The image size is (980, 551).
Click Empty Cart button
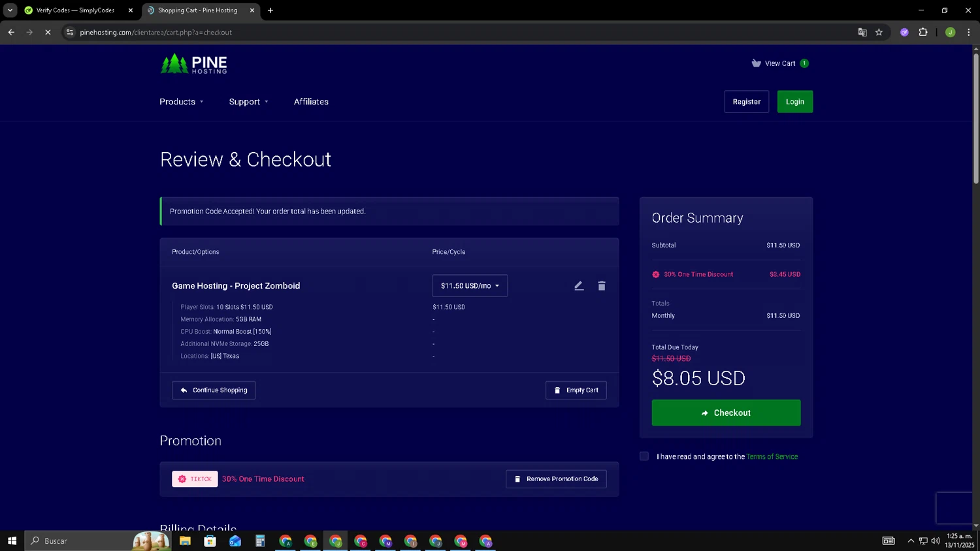(576, 390)
